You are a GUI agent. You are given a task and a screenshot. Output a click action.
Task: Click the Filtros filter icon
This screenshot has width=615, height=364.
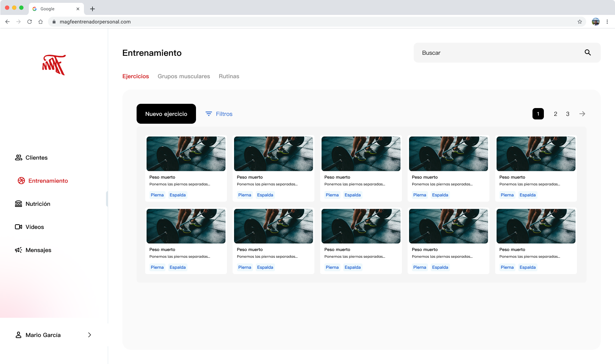209,114
